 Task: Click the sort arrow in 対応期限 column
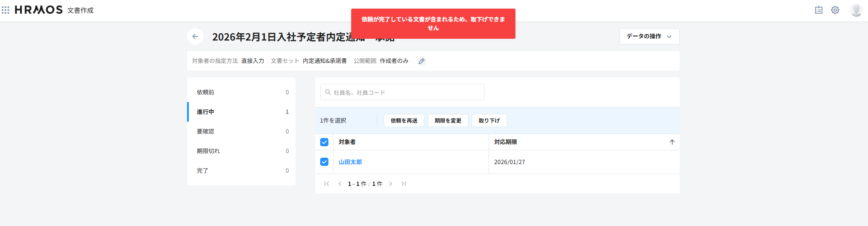(x=672, y=142)
